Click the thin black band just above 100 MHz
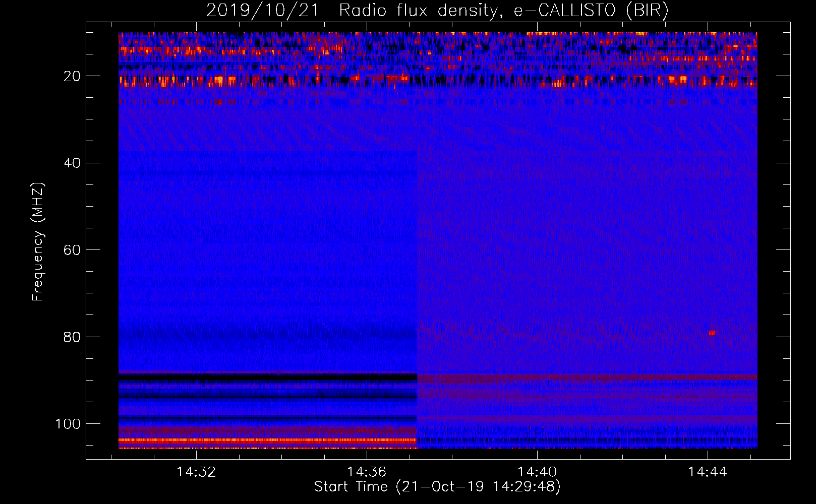This screenshot has width=816, height=504. [267, 418]
